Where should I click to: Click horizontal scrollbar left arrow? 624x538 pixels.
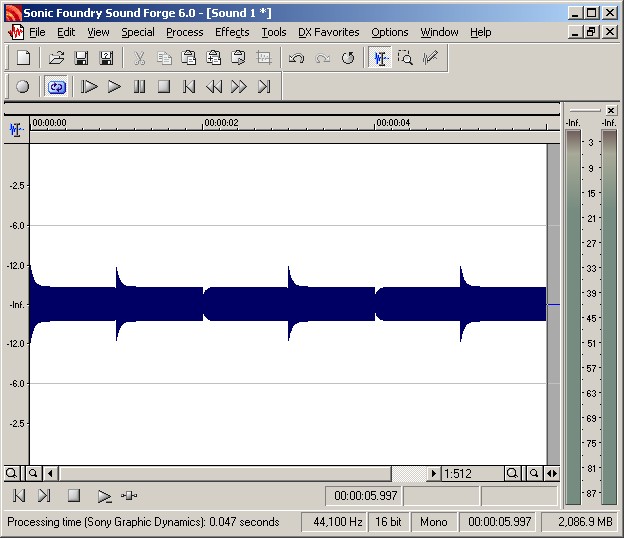coord(50,474)
